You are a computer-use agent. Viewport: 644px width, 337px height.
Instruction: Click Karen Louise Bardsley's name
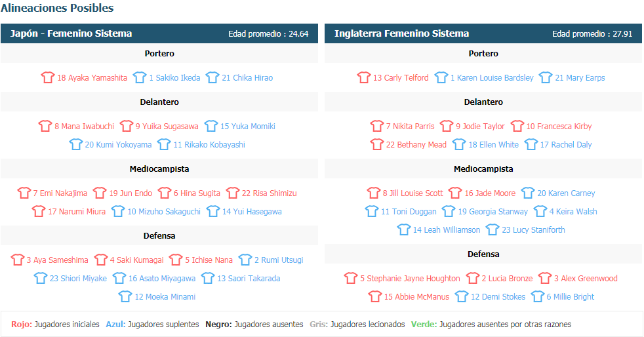pos(492,77)
